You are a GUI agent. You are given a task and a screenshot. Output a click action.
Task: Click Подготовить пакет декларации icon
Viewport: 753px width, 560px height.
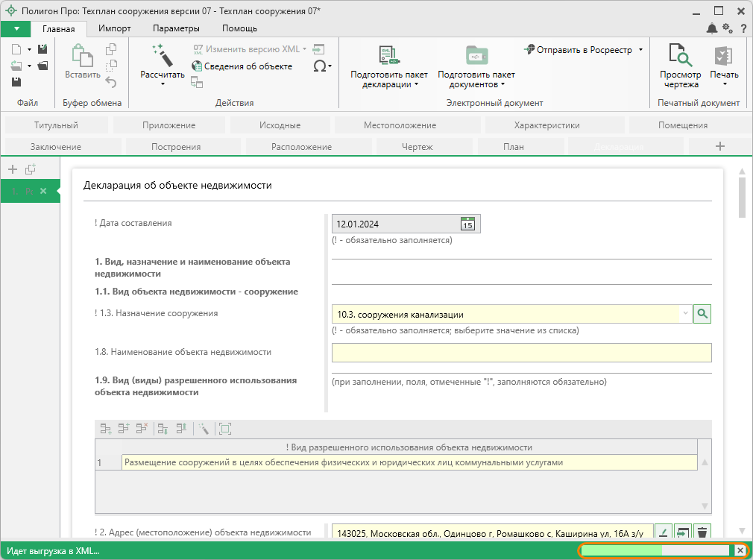click(388, 55)
